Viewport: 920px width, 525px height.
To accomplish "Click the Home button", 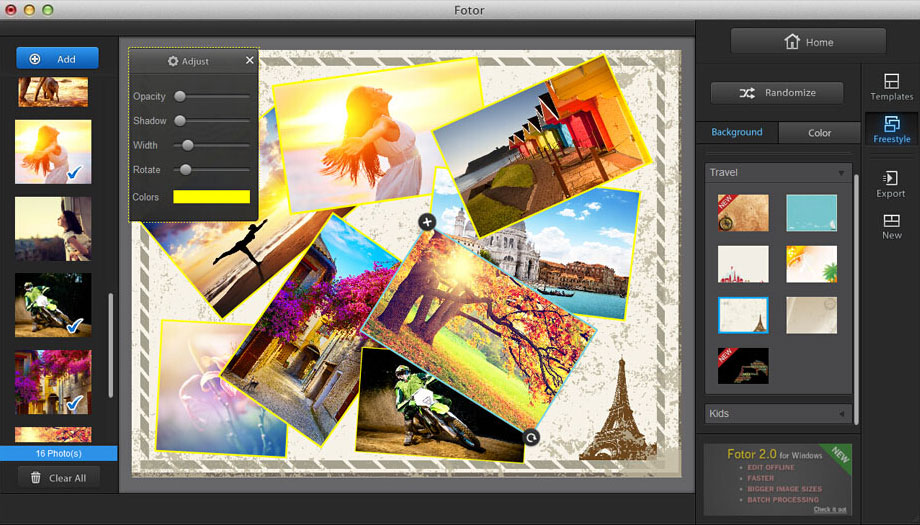I will tap(808, 42).
